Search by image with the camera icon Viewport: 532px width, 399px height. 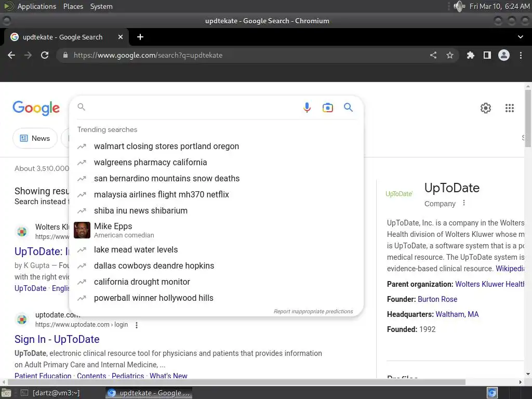[327, 108]
